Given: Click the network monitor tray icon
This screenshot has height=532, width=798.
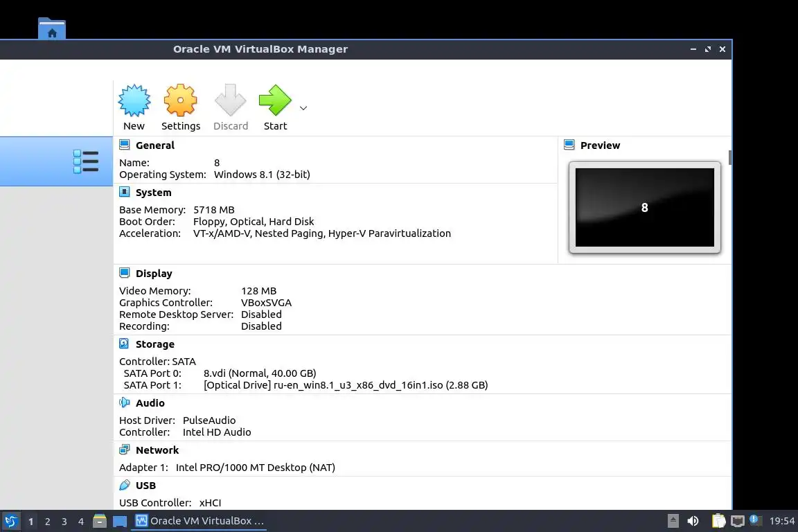Looking at the screenshot, I should point(737,521).
